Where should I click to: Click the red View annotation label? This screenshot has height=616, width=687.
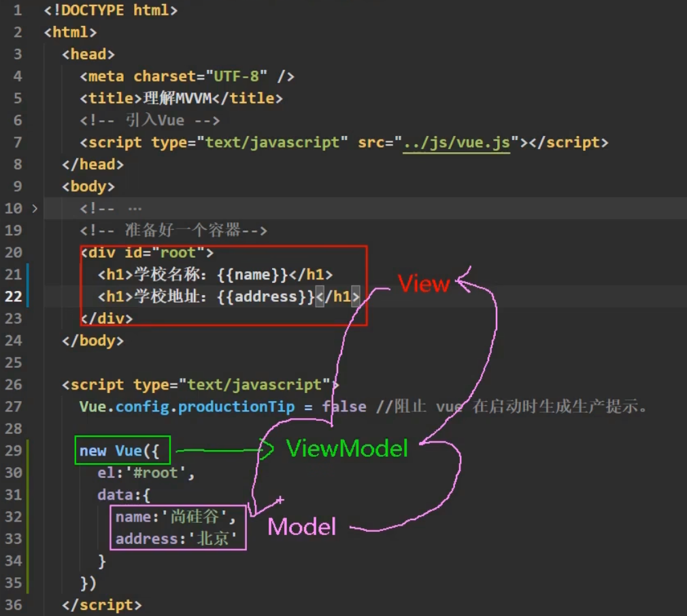(423, 284)
